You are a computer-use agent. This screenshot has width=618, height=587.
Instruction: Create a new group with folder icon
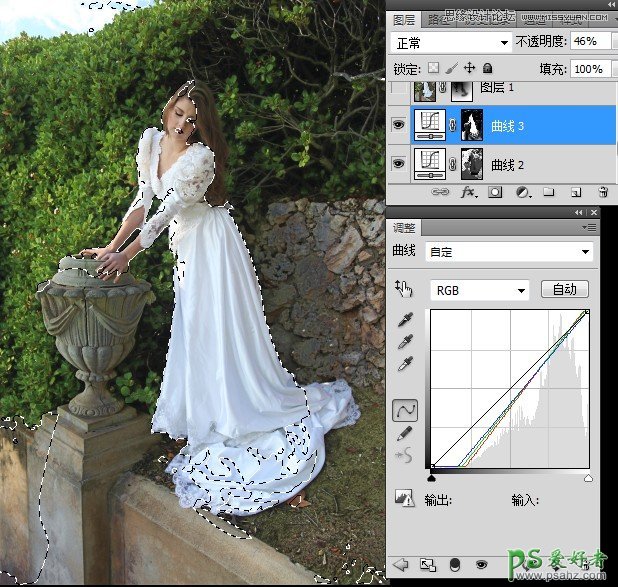coord(548,191)
